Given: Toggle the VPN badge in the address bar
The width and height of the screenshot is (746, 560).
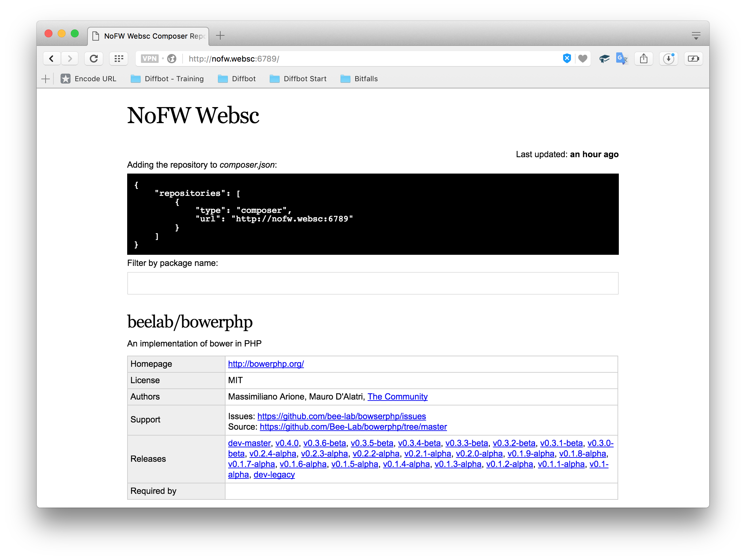Looking at the screenshot, I should pyautogui.click(x=149, y=59).
